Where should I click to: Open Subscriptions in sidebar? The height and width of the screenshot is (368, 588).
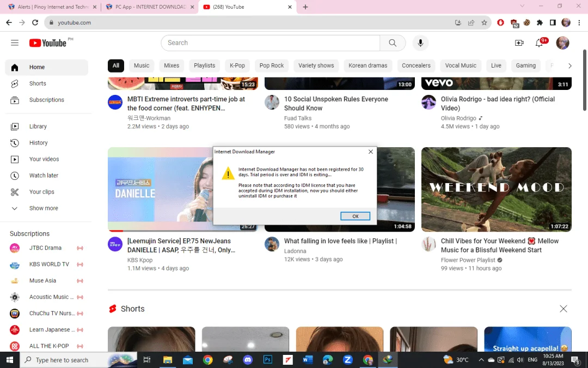point(46,100)
